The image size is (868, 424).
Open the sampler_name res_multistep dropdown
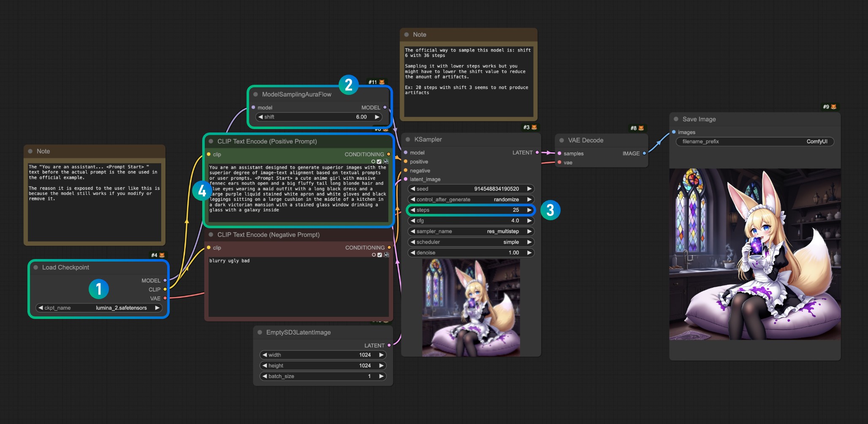pos(471,232)
